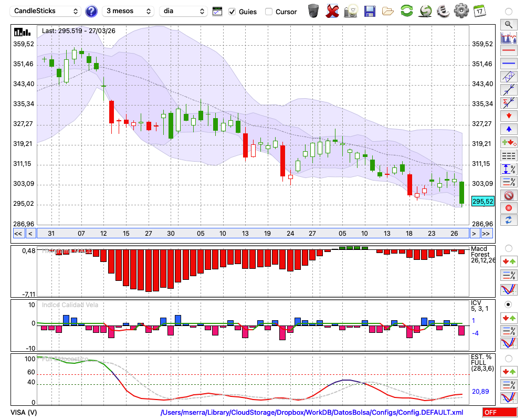Image resolution: width=525 pixels, height=420 pixels.
Task: Click the red OFF button
Action: pos(499,413)
